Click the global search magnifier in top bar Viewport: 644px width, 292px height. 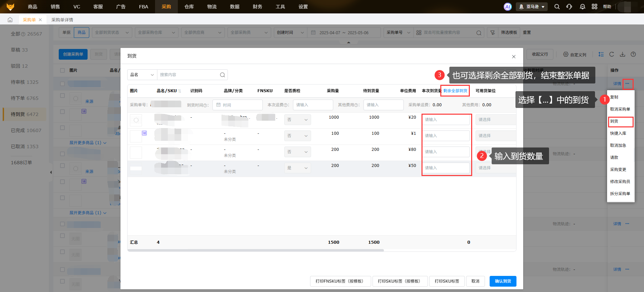(557, 7)
